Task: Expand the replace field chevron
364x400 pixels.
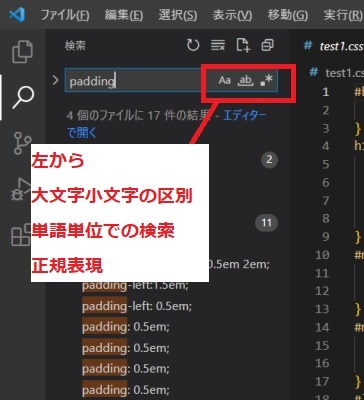Action: tap(56, 80)
